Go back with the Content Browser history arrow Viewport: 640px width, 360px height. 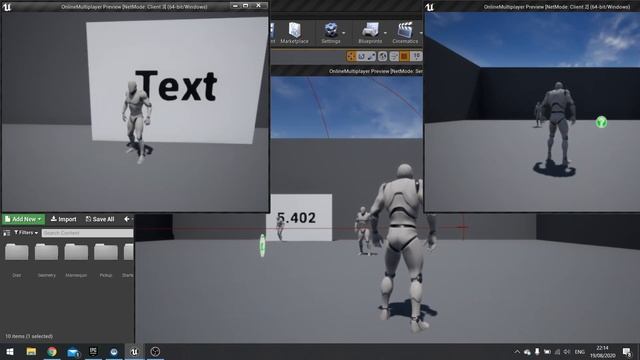coord(127,219)
